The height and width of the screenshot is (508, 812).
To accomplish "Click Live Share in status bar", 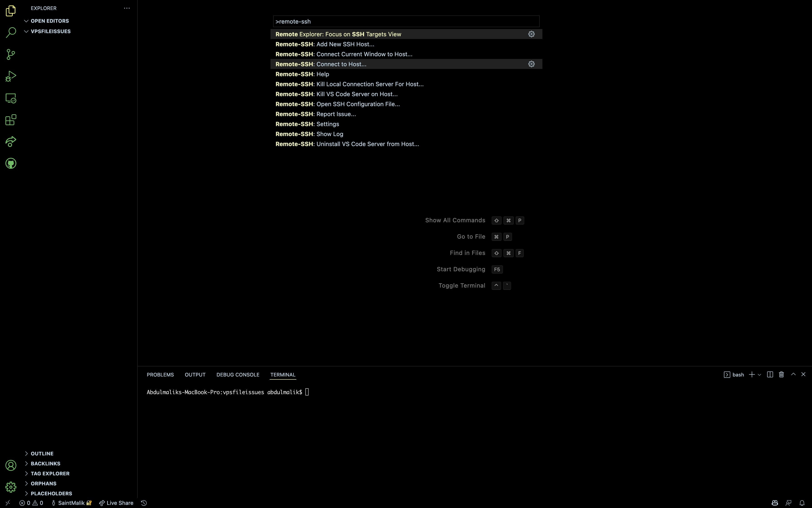I will (116, 503).
